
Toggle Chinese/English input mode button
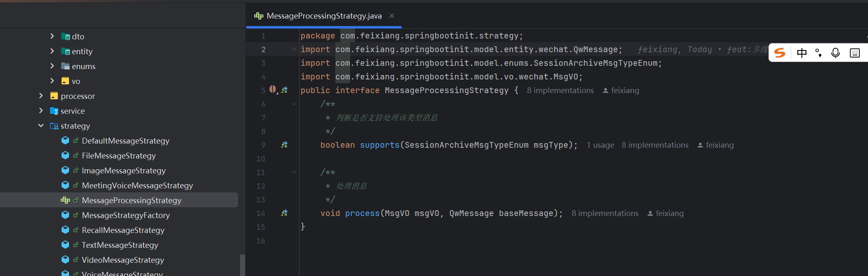tap(802, 53)
